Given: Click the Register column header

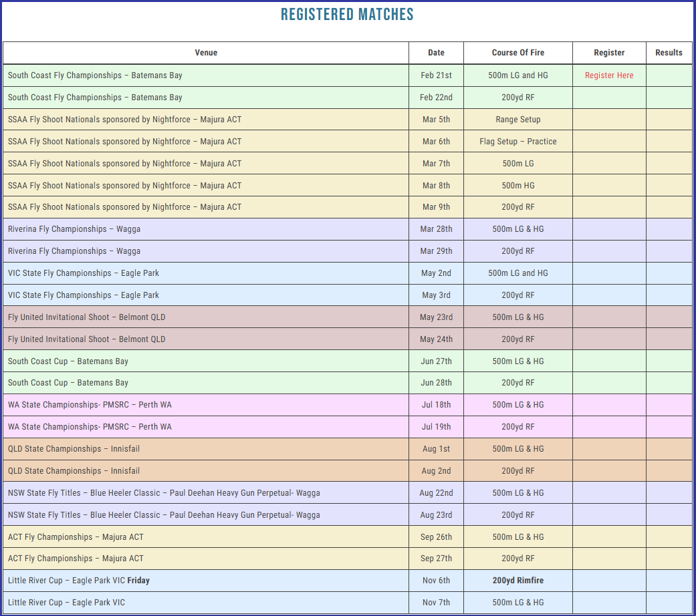Looking at the screenshot, I should pos(608,53).
